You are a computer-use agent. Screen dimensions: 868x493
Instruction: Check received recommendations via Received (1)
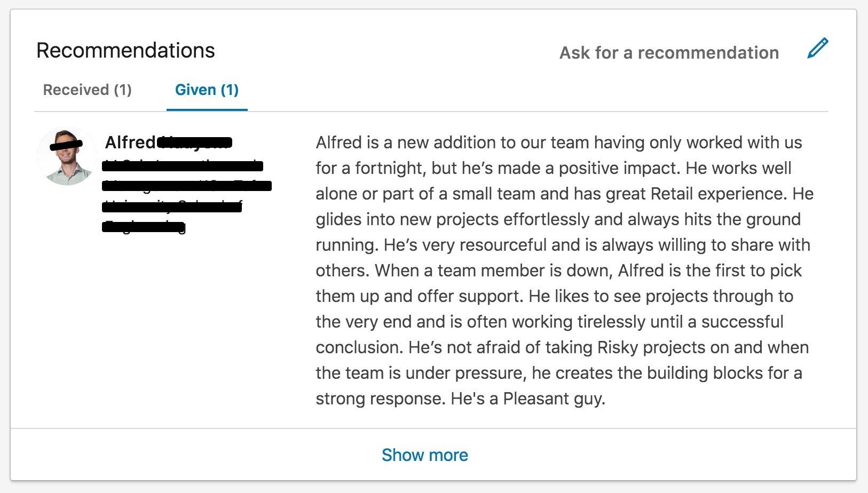tap(88, 90)
